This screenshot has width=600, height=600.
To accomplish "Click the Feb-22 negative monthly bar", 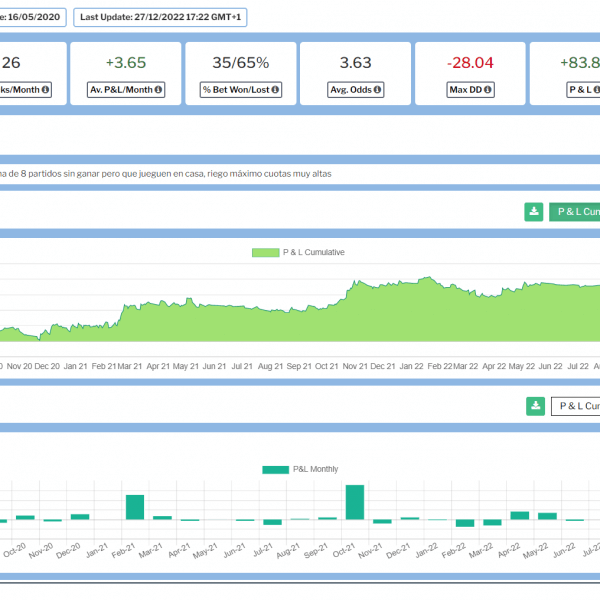I will (465, 523).
